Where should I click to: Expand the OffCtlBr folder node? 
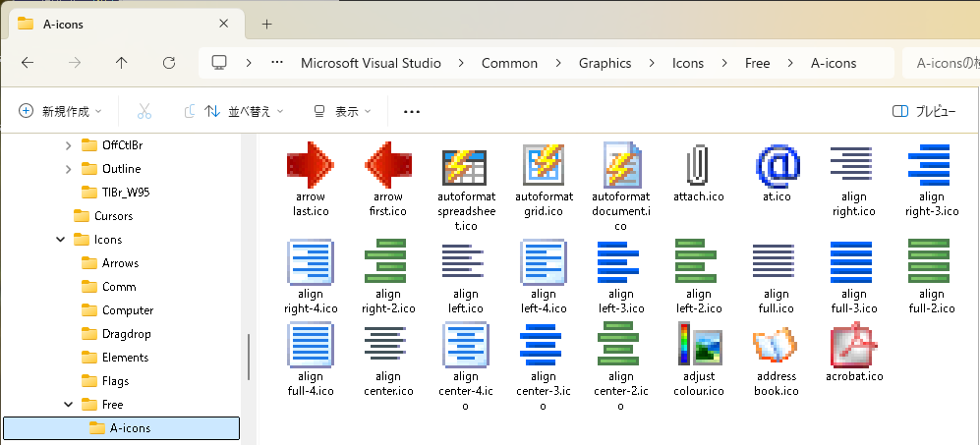[68, 145]
